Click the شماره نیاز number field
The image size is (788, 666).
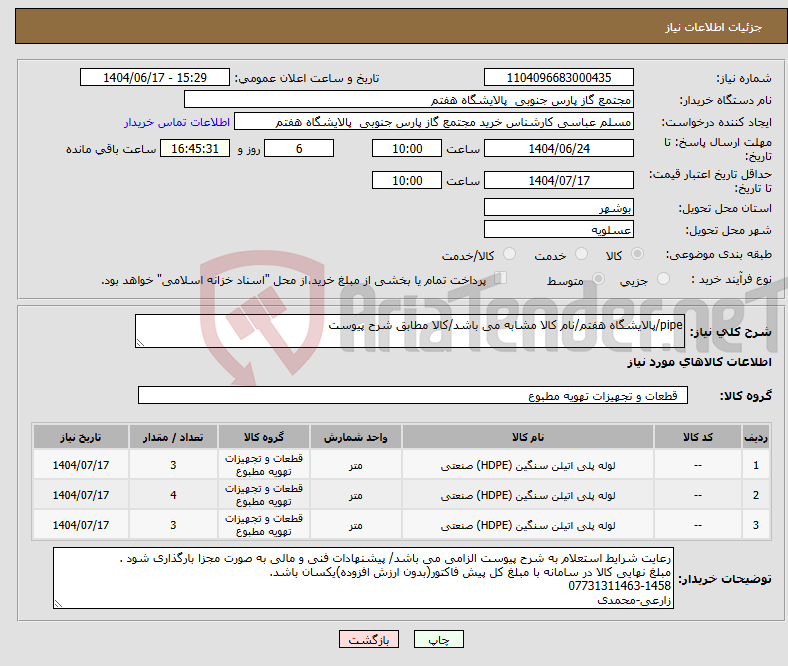coord(558,78)
